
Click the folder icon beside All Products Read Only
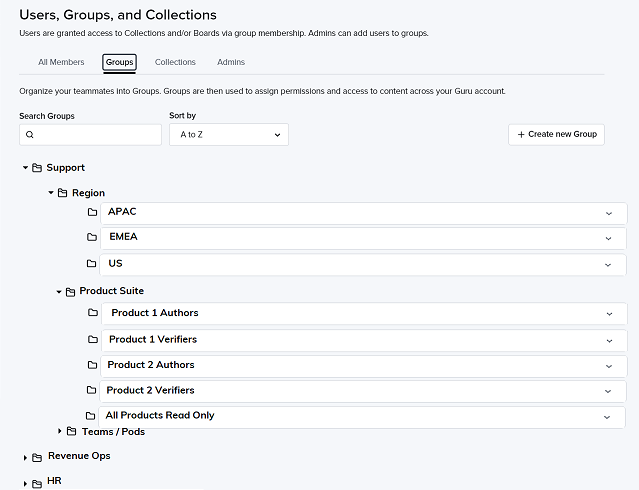point(90,416)
